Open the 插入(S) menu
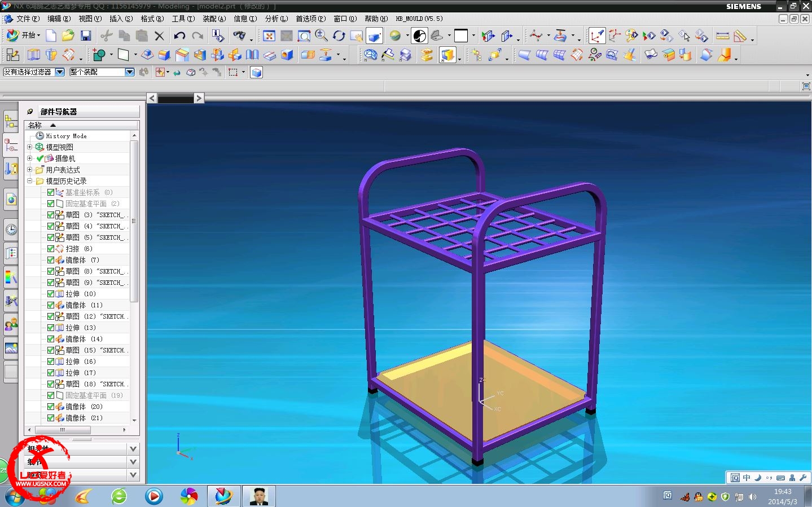812x507 pixels. click(x=121, y=19)
